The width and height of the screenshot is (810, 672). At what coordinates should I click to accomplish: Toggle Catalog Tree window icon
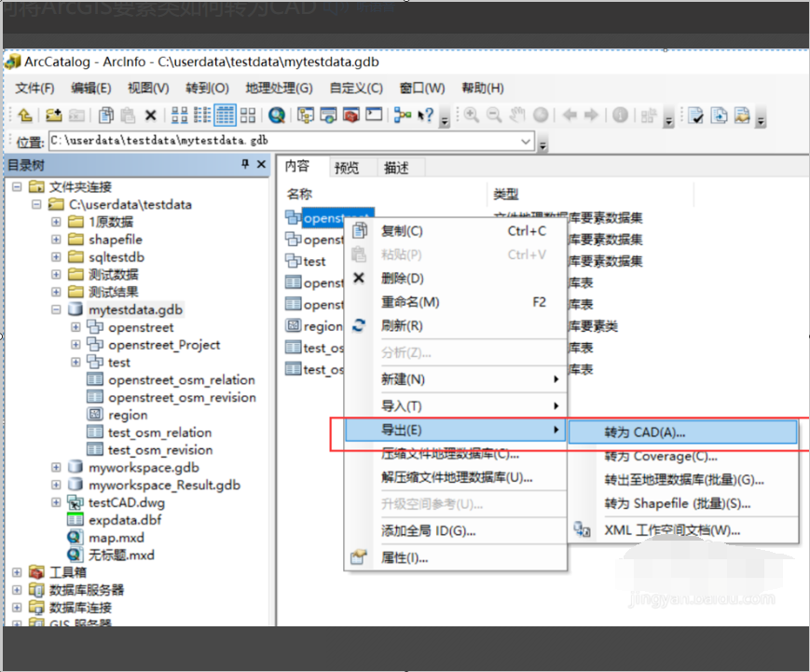[x=306, y=115]
